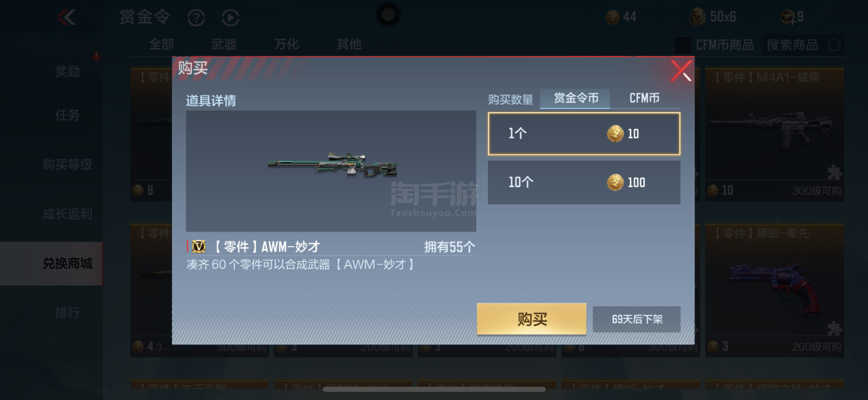The width and height of the screenshot is (868, 400).
Task: Select the 10个 for 100 coins option
Action: coord(584,183)
